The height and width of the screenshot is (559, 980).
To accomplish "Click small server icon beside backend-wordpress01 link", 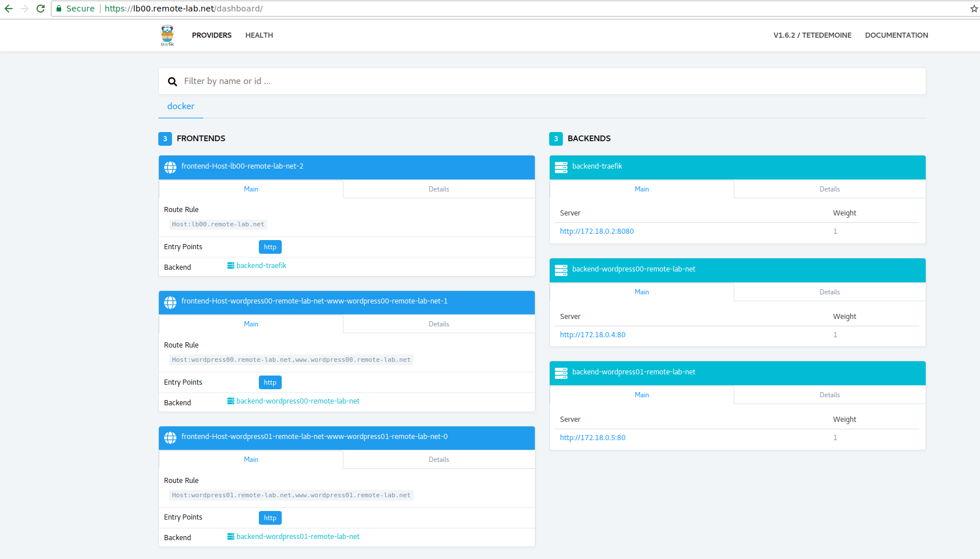I will click(x=231, y=537).
